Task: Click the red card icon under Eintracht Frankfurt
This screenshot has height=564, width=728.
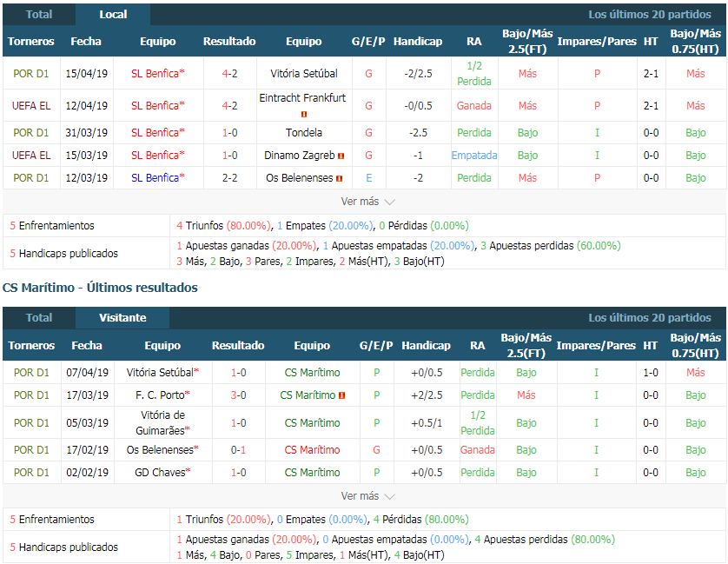Action: pos(304,115)
